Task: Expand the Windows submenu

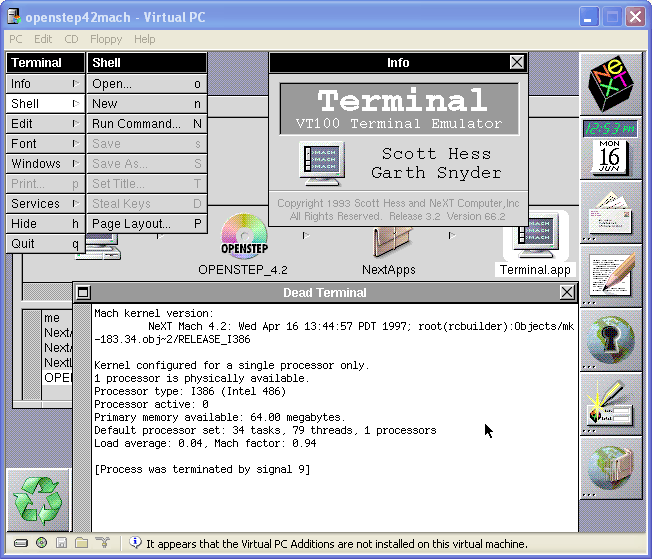Action: pos(45,163)
